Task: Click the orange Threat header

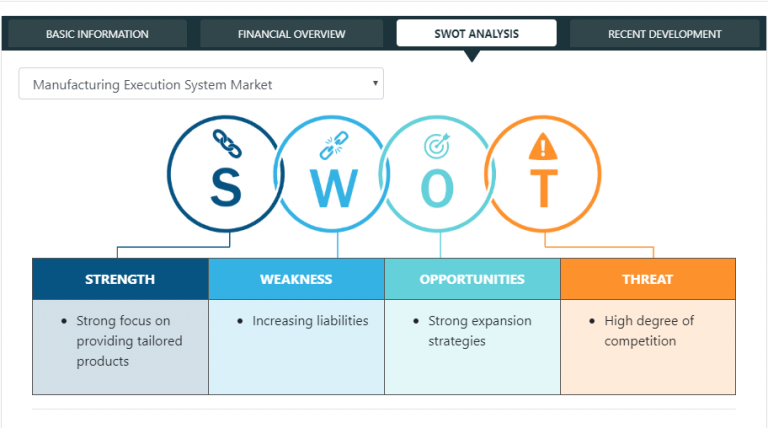Action: (x=647, y=279)
